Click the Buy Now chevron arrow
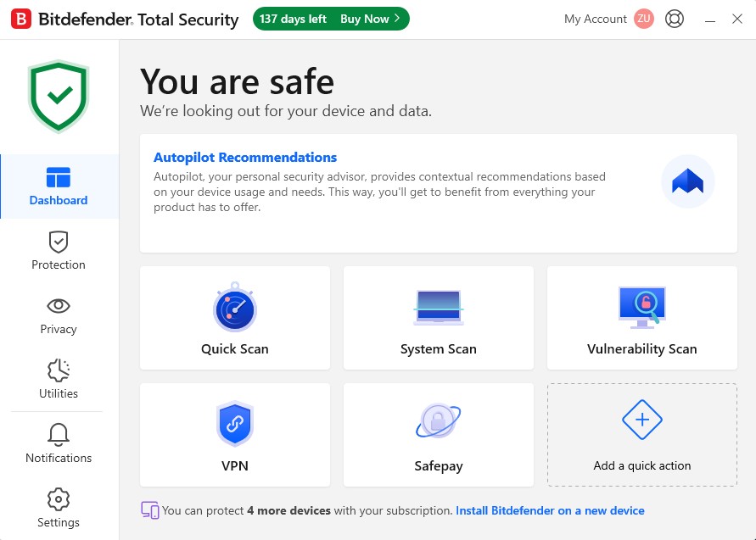 point(397,19)
